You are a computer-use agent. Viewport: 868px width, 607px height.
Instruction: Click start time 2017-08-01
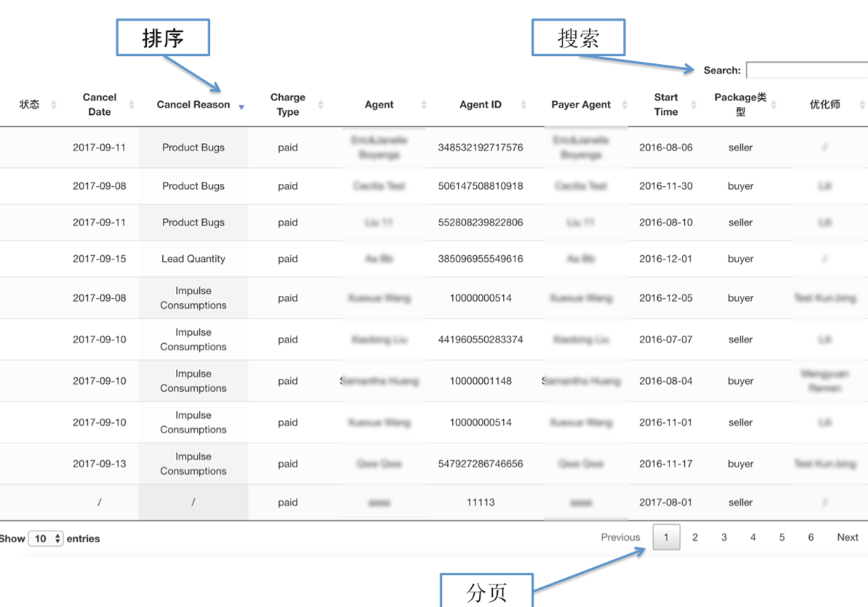pos(666,502)
